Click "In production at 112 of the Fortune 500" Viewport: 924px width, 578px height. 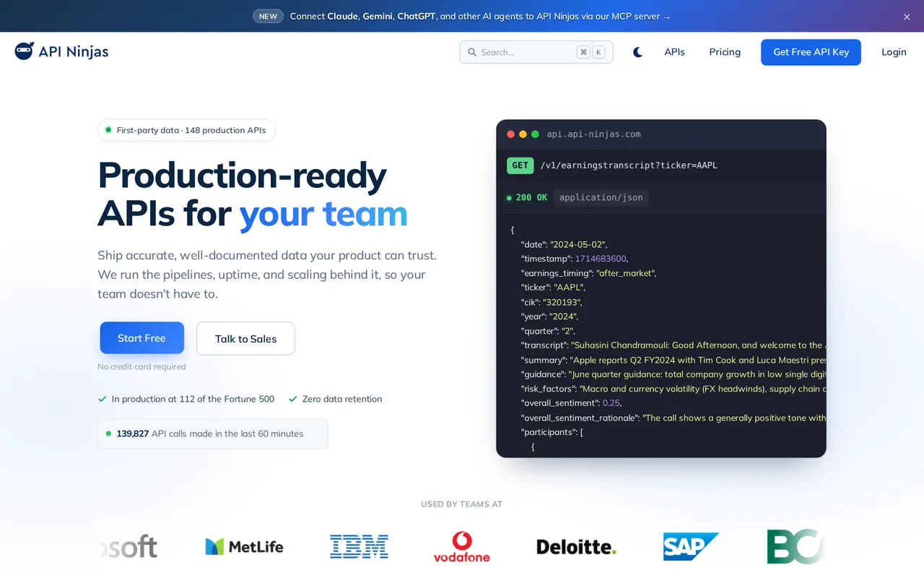click(x=193, y=399)
